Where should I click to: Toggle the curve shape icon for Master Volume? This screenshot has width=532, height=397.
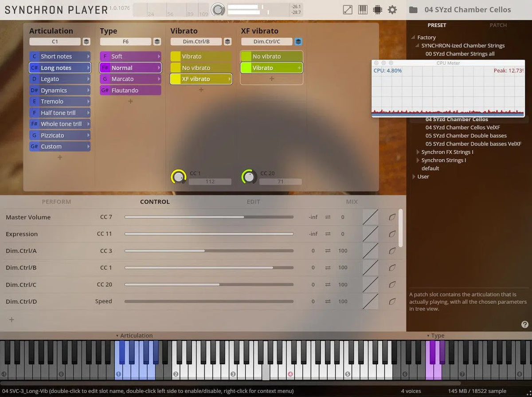pos(370,217)
